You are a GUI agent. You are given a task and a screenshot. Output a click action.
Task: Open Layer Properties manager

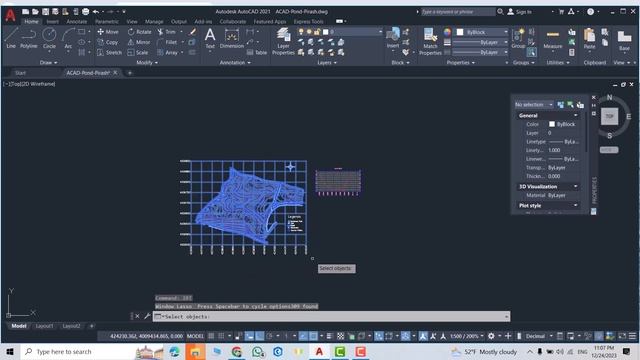283,41
